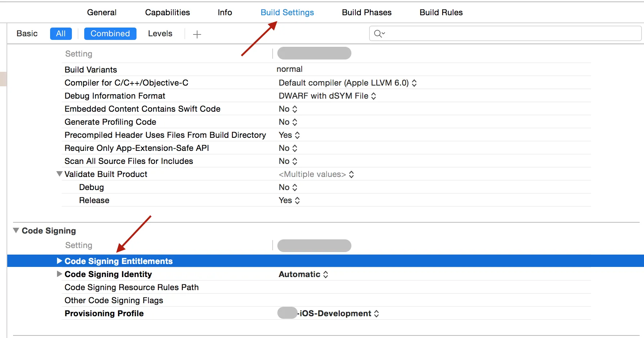This screenshot has height=338, width=644.
Task: Go to the Build Phases tab
Action: [x=367, y=12]
